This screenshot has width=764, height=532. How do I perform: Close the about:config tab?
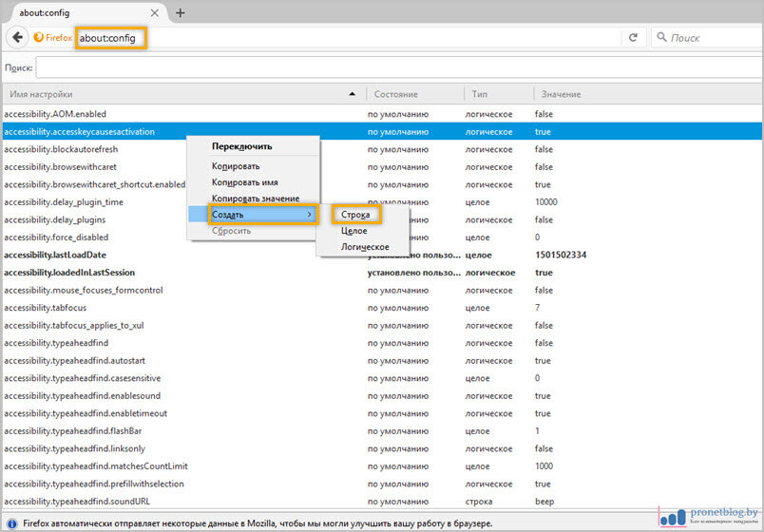[156, 12]
